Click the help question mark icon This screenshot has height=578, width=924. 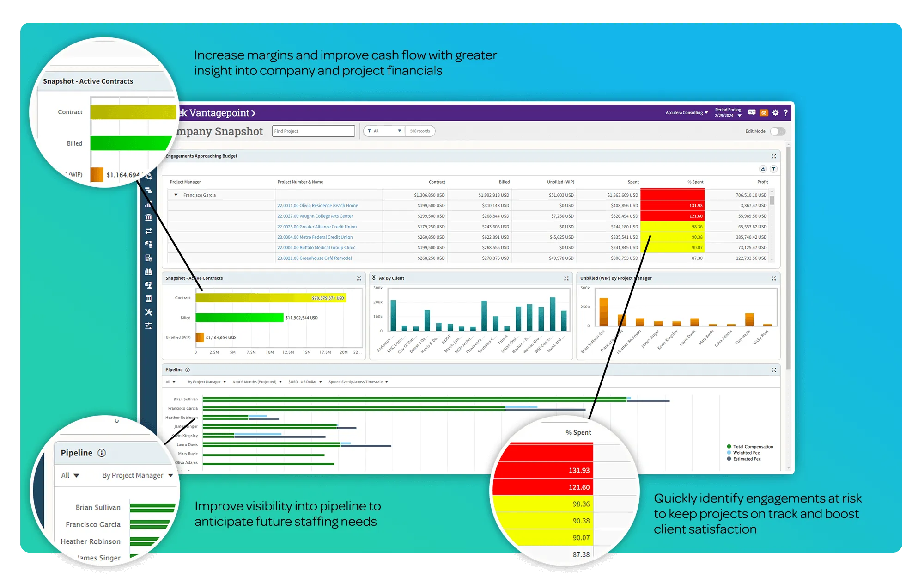[x=785, y=113]
